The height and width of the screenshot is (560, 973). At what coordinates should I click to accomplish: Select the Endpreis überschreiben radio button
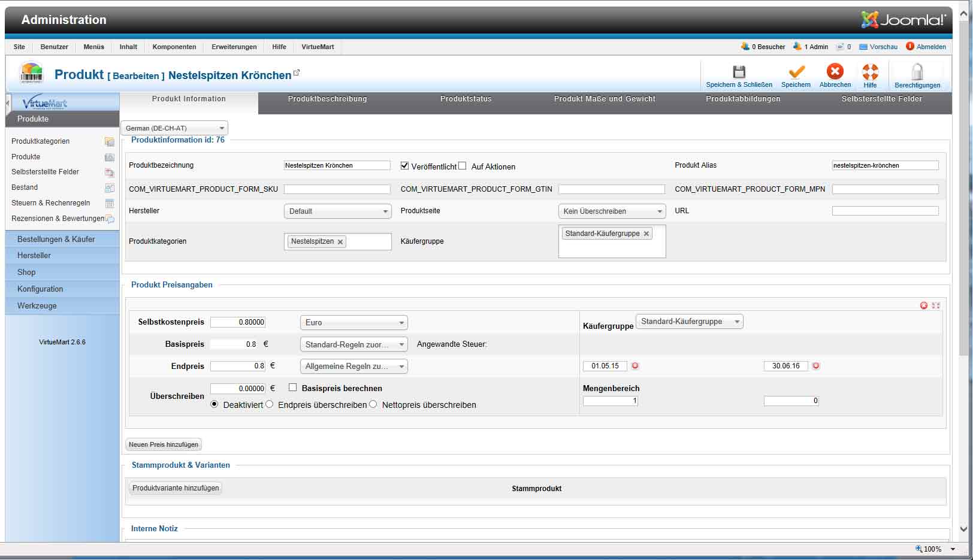click(x=270, y=404)
